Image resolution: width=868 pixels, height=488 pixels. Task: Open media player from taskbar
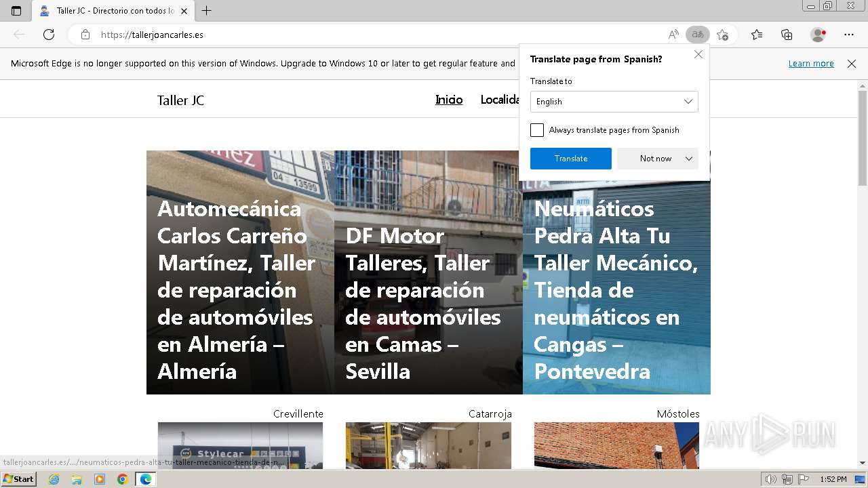100,479
